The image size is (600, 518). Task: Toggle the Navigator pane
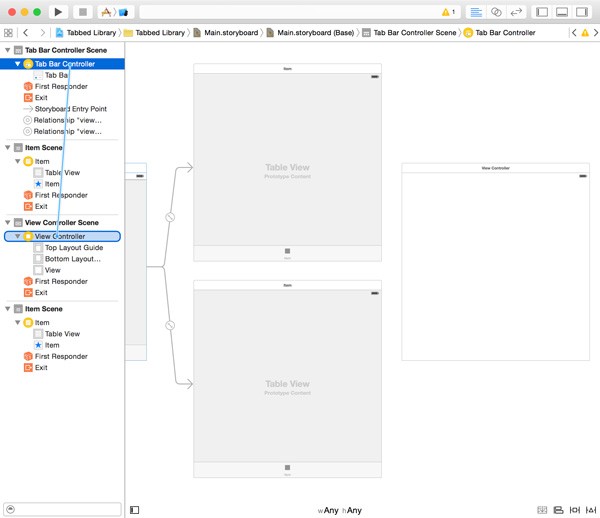click(x=542, y=12)
